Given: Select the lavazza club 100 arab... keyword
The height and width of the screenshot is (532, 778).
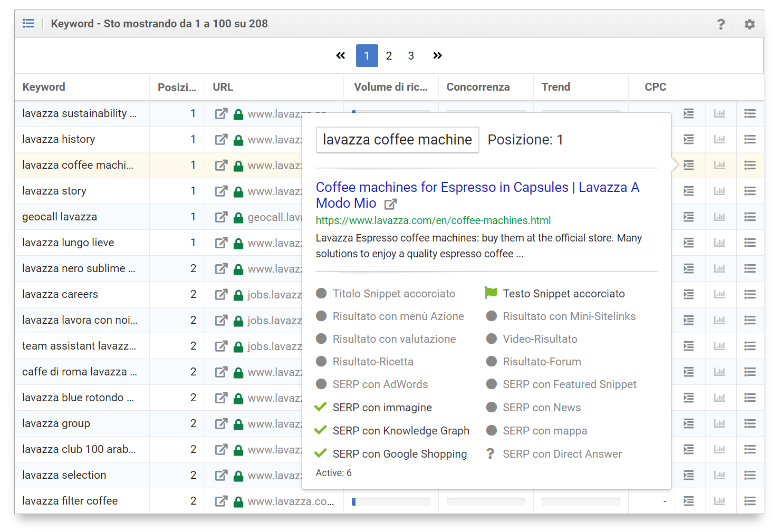Looking at the screenshot, I should [79, 449].
